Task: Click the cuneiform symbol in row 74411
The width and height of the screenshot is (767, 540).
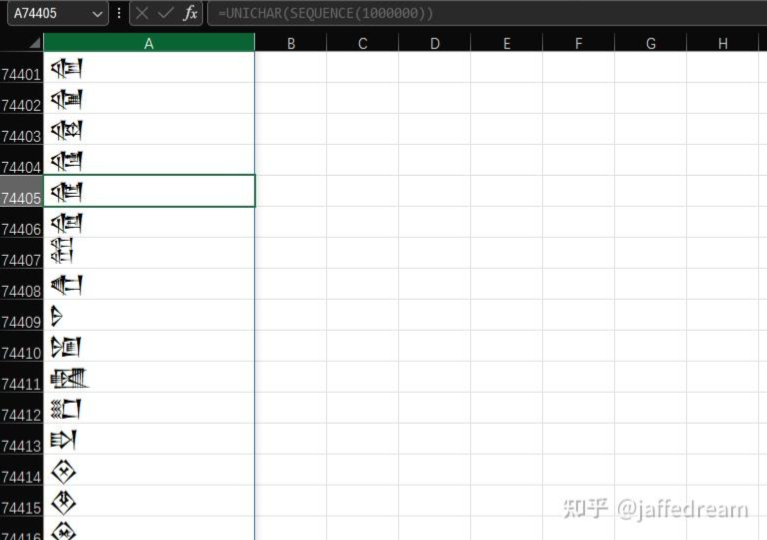Action: pyautogui.click(x=69, y=378)
